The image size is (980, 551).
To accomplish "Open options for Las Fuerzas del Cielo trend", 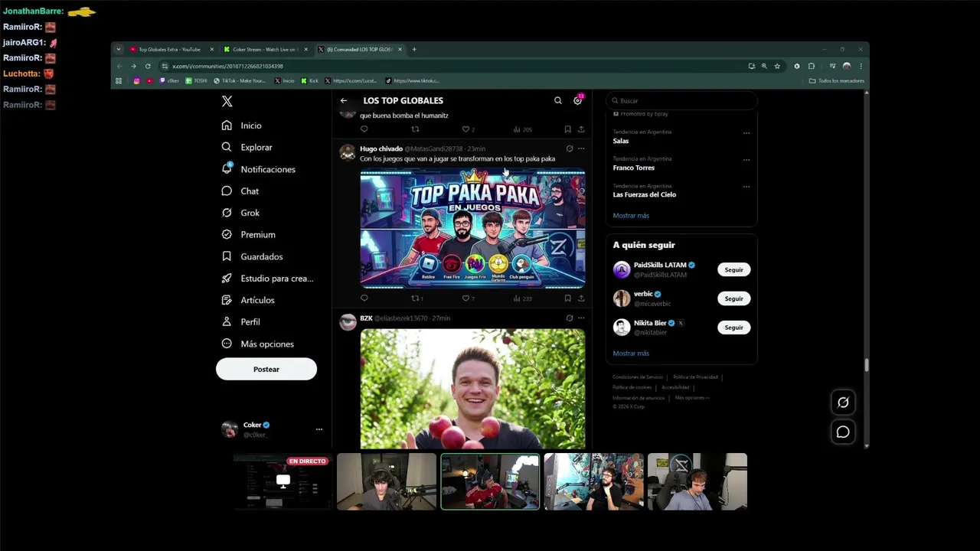I will [746, 187].
